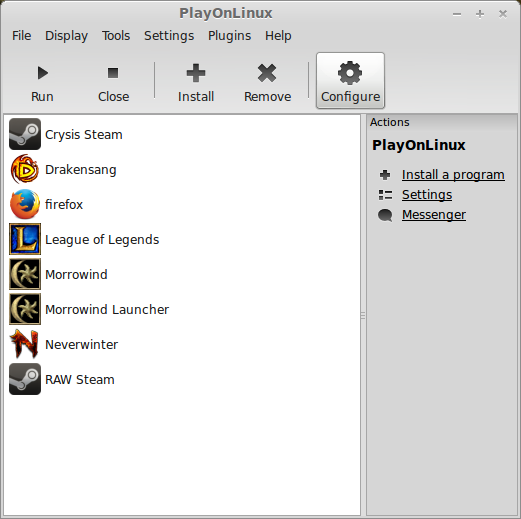The width and height of the screenshot is (521, 519).
Task: Click the Run play icon
Action: click(43, 73)
